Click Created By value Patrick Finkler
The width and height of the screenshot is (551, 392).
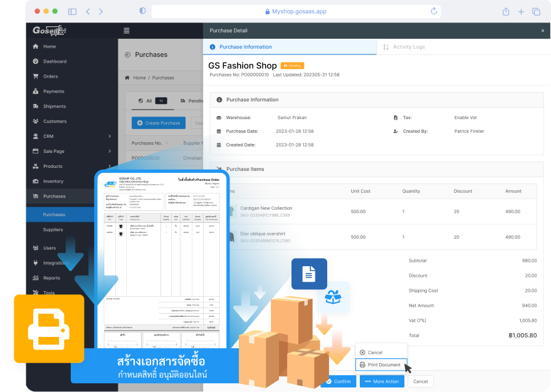point(469,132)
